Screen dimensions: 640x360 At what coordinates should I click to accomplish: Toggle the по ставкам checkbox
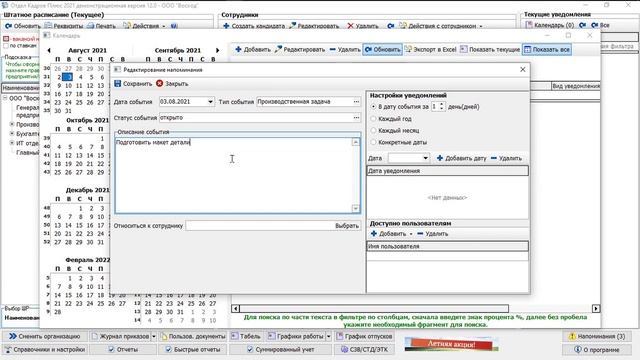[x=6, y=46]
